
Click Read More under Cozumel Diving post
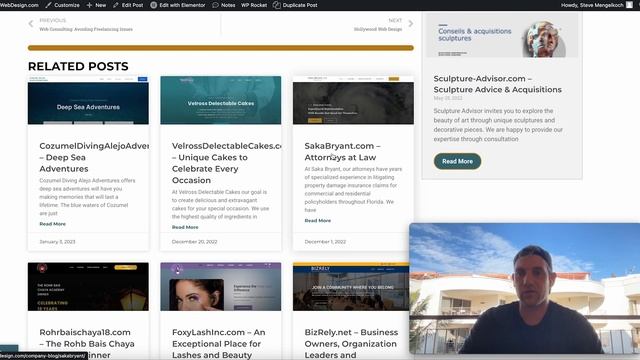click(x=52, y=224)
